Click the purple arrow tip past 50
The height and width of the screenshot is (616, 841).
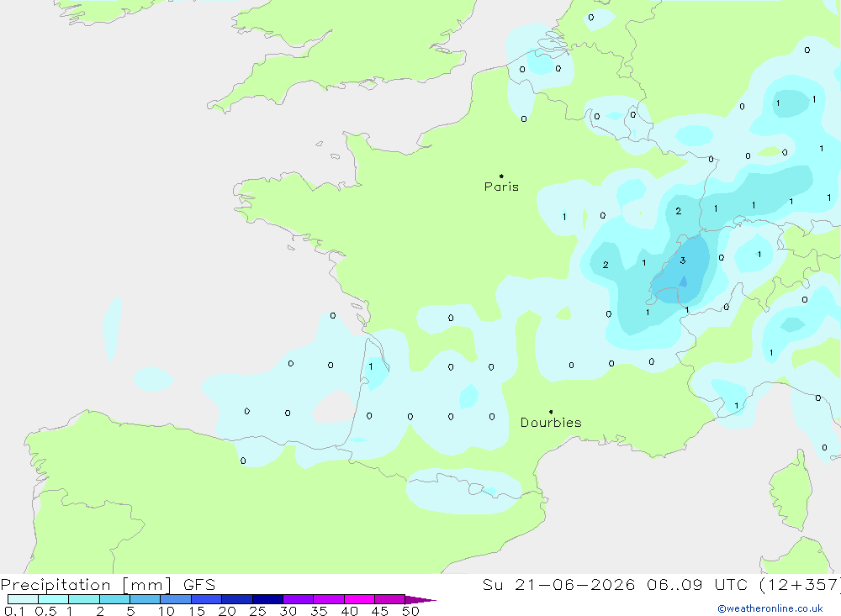coord(420,599)
